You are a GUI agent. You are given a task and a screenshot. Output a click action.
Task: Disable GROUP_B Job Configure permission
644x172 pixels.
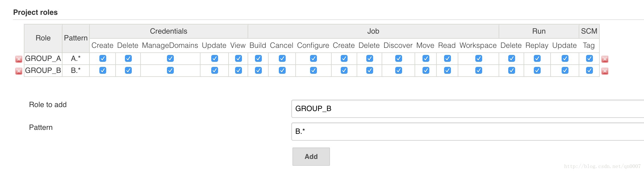(x=313, y=70)
